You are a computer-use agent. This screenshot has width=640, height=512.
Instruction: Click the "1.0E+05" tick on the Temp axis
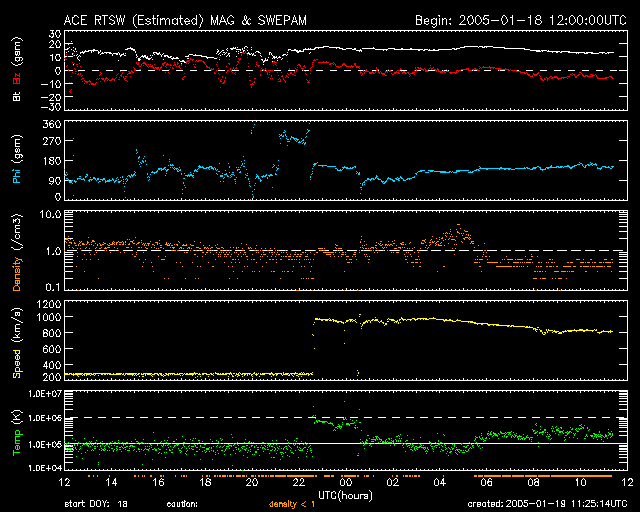click(x=44, y=444)
